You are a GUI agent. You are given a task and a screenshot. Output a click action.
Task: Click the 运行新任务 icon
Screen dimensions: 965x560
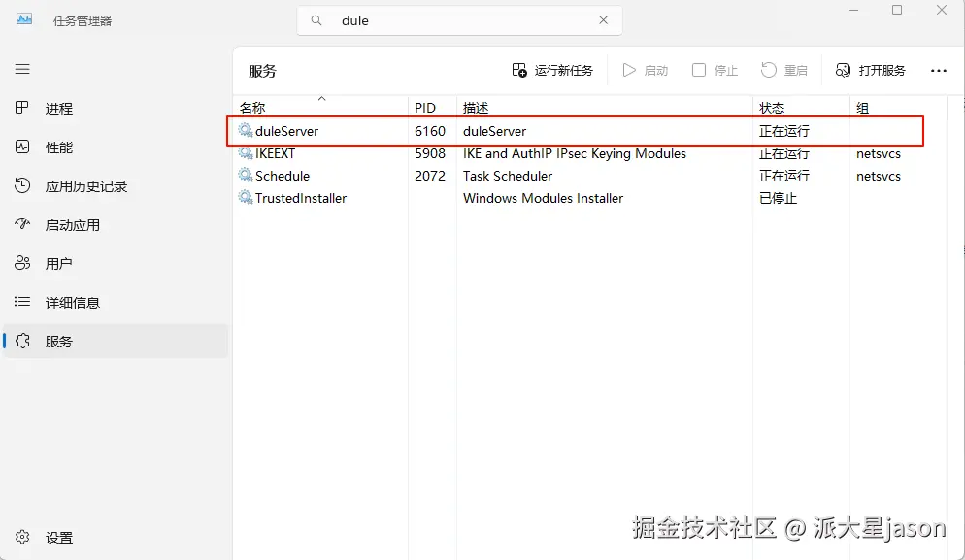(519, 70)
